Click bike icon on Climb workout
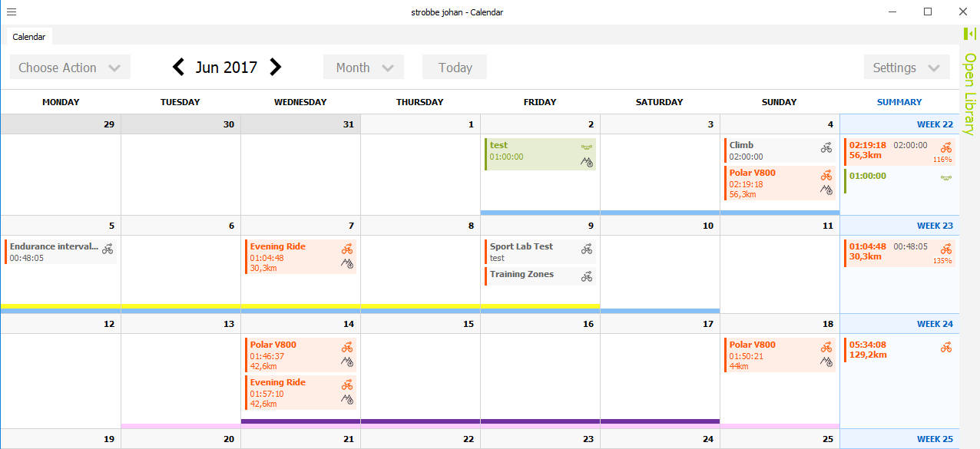Screen dimensions: 980x449 (826, 147)
